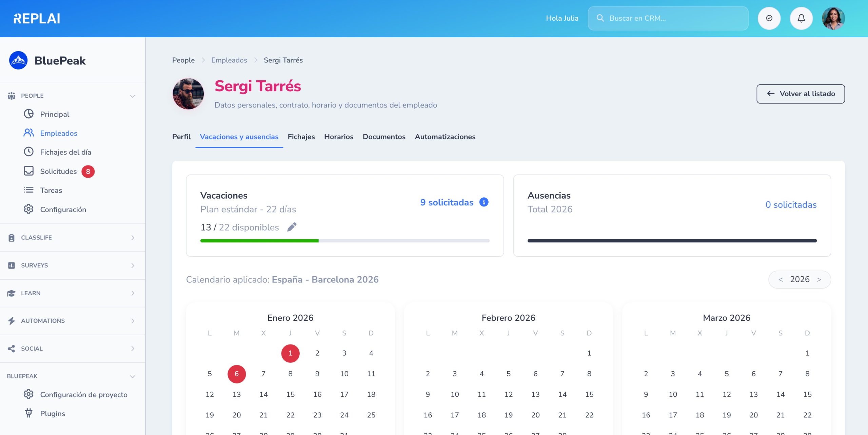
Task: Click the 2026 year label
Action: click(x=800, y=279)
